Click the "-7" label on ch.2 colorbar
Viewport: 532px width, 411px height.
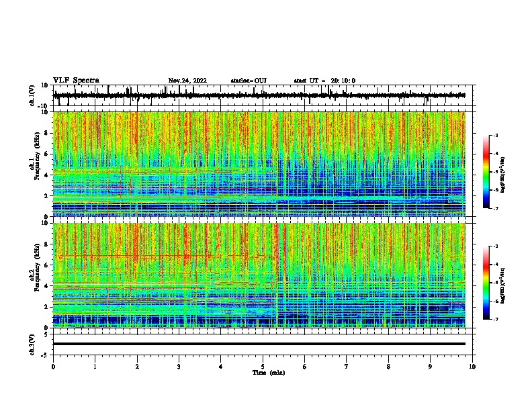click(x=496, y=320)
